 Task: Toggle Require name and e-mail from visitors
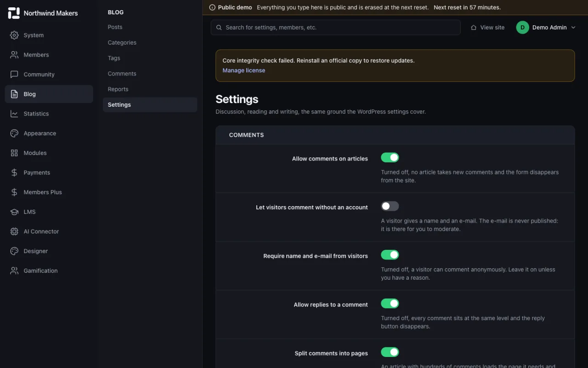tap(390, 255)
